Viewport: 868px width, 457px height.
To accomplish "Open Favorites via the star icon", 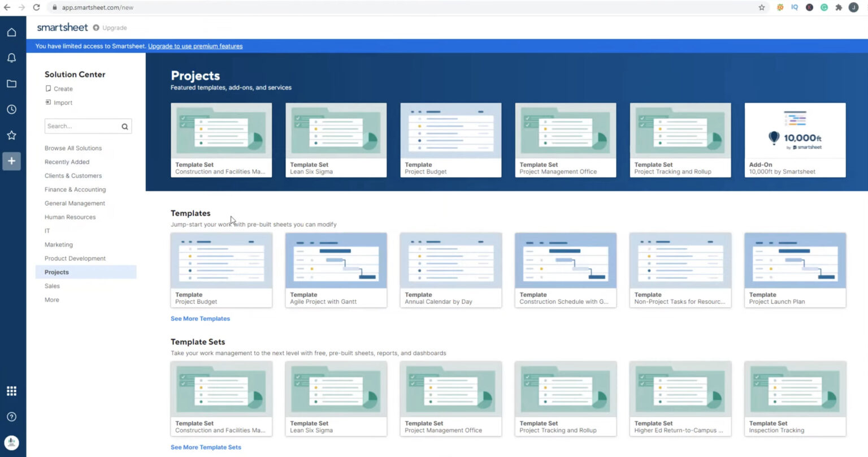I will pyautogui.click(x=11, y=135).
